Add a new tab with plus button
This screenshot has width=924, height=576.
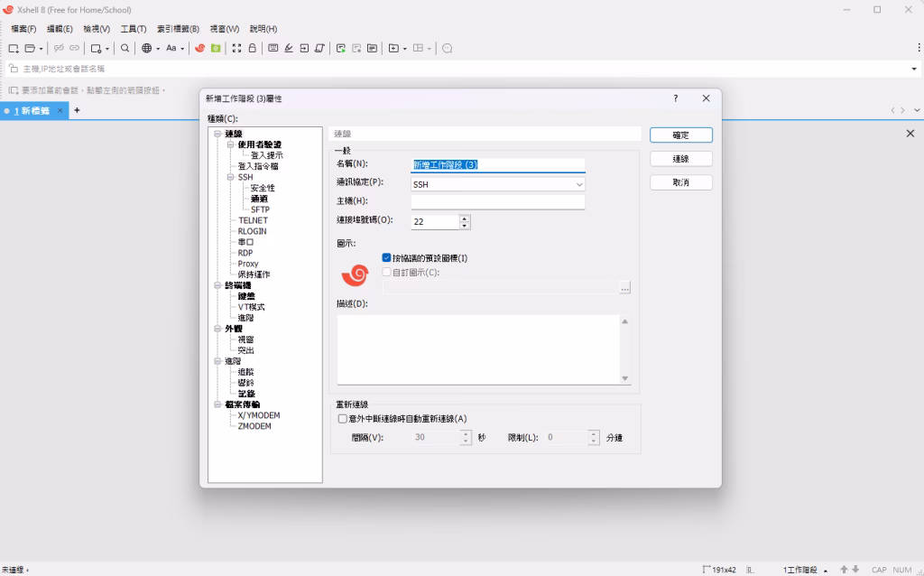click(77, 110)
